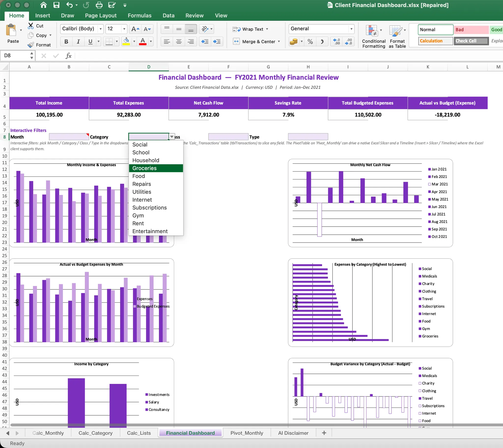Add a new sheet with plus button
503x448 pixels.
pos(324,433)
